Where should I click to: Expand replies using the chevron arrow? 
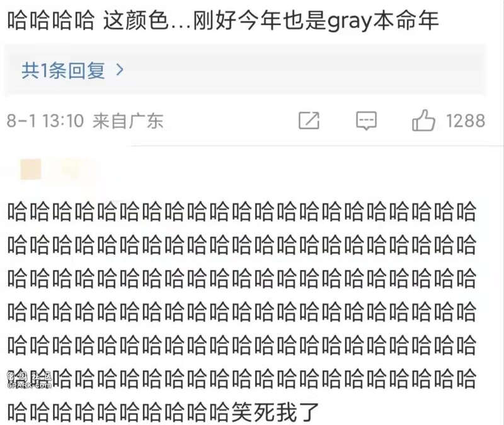click(120, 70)
